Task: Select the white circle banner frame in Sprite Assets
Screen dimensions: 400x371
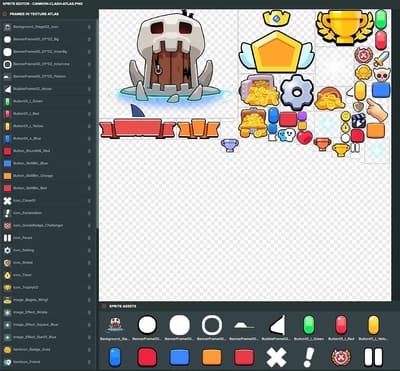Action: click(x=147, y=325)
